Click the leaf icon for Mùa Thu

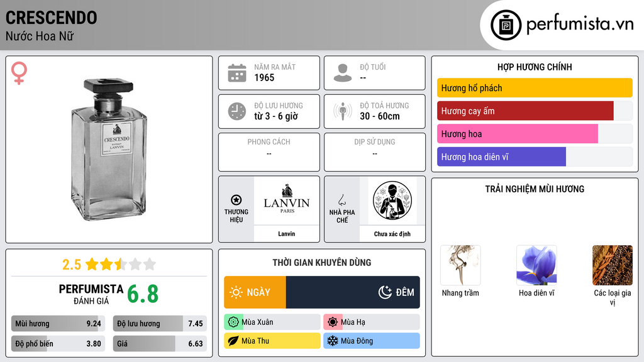coord(233,341)
